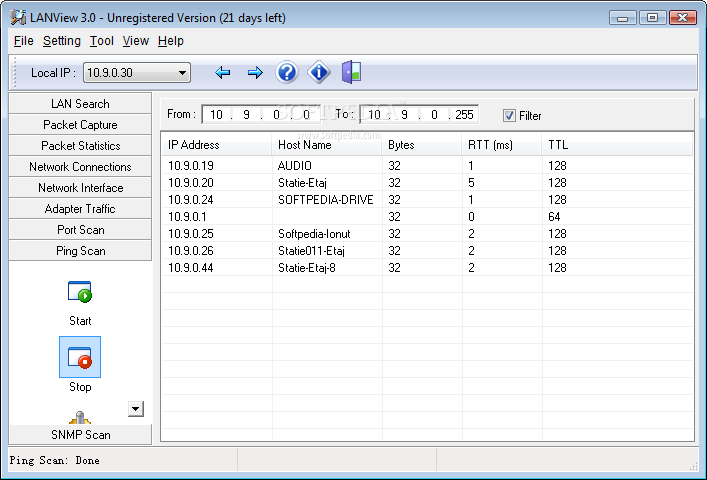
Task: Select row with IP 10.9.0.44
Action: coord(427,268)
